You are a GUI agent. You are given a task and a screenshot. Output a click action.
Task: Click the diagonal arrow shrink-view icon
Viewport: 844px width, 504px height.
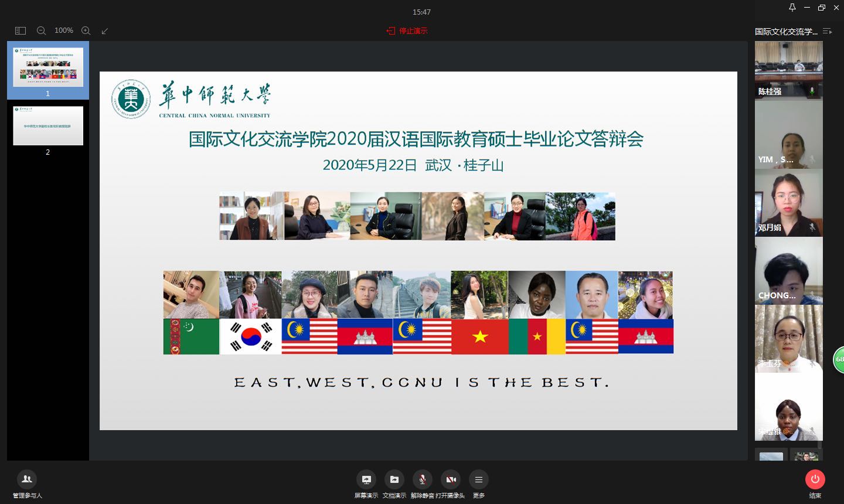(105, 30)
